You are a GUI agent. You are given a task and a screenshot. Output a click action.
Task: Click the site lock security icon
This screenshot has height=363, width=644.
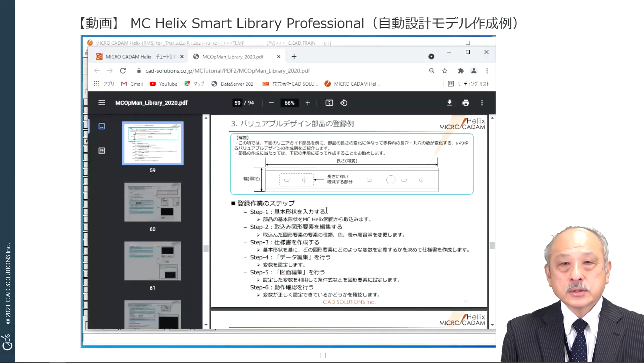pyautogui.click(x=139, y=71)
